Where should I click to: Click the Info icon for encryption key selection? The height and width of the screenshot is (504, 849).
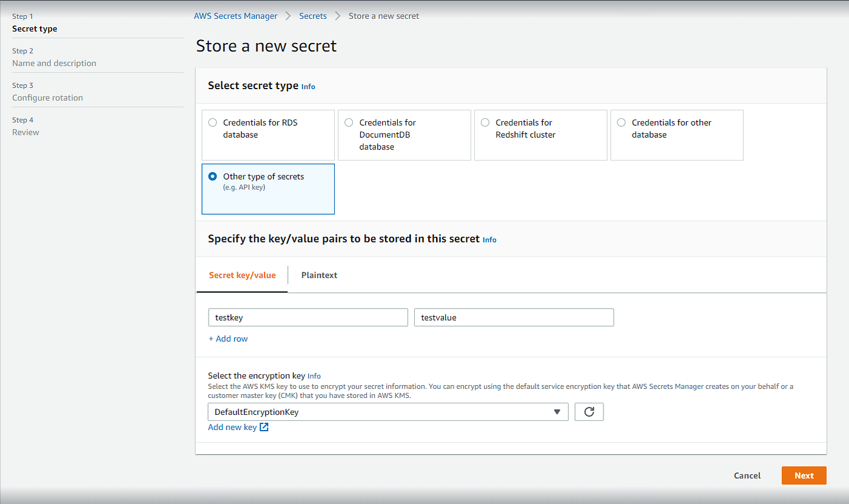pos(314,376)
